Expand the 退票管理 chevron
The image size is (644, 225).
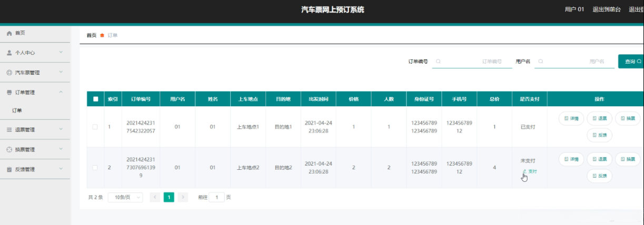[61, 129]
